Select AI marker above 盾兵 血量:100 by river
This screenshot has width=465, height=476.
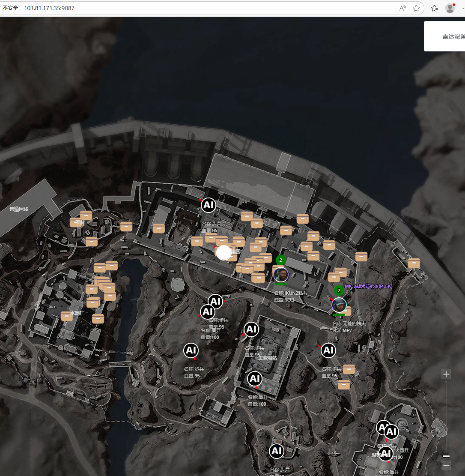[x=208, y=312]
